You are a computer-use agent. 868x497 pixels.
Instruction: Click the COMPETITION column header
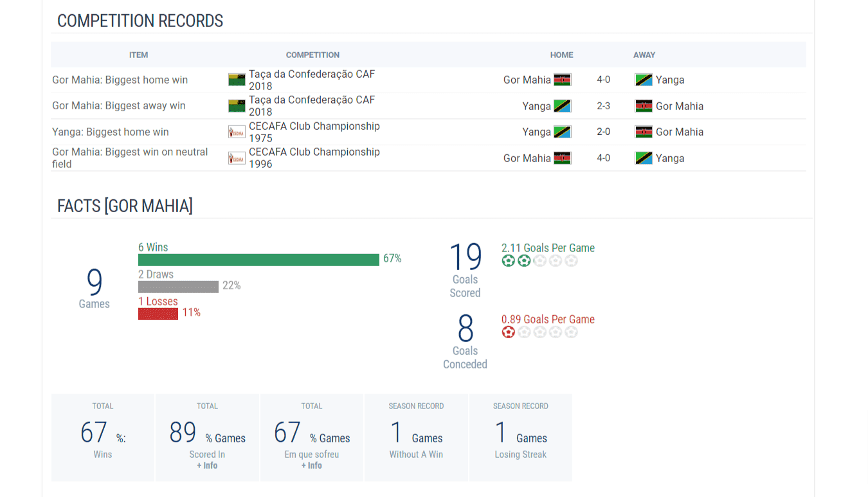(x=313, y=55)
